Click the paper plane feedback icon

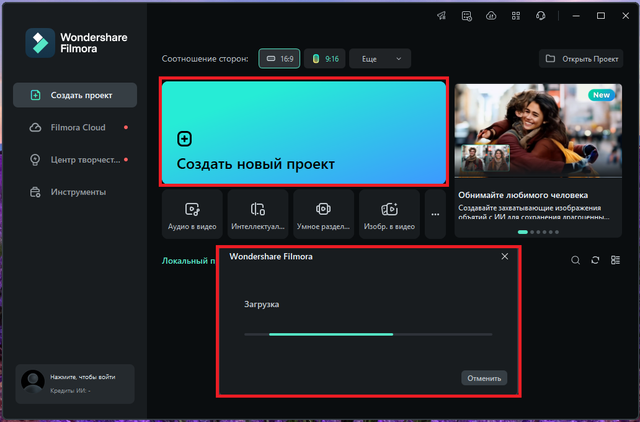[x=442, y=16]
